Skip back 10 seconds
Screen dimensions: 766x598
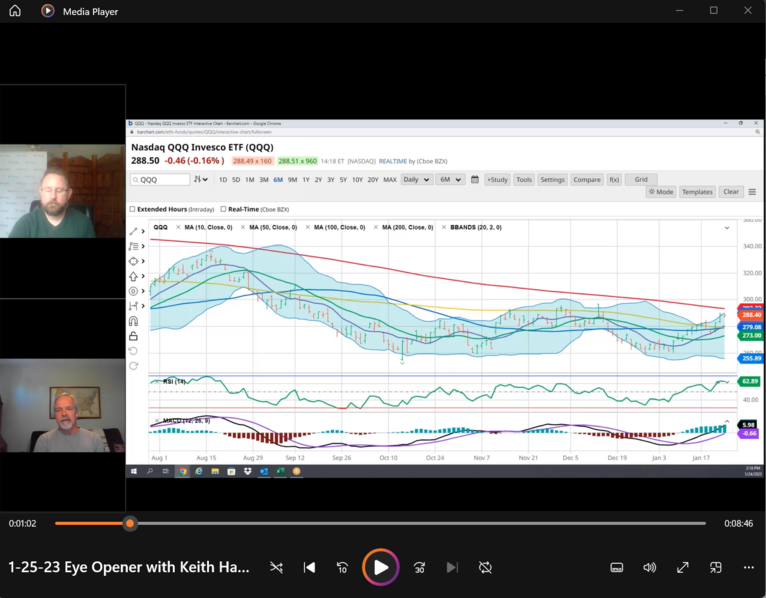(x=342, y=567)
